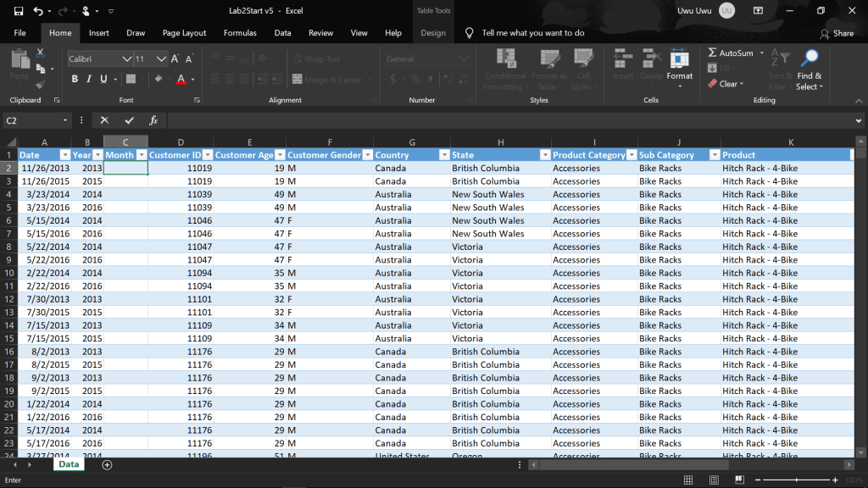Viewport: 868px width, 488px height.
Task: Click the AutoSum sigma icon
Action: click(712, 53)
